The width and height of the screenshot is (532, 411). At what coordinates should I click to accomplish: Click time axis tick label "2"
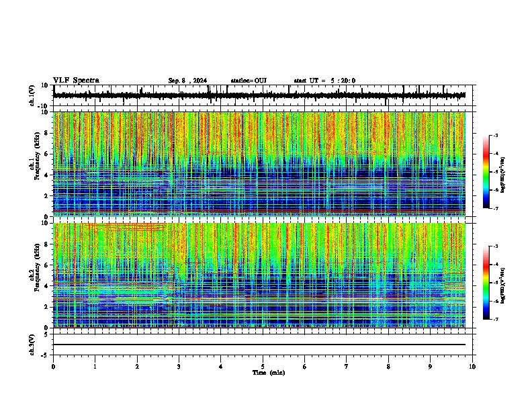[x=137, y=367]
